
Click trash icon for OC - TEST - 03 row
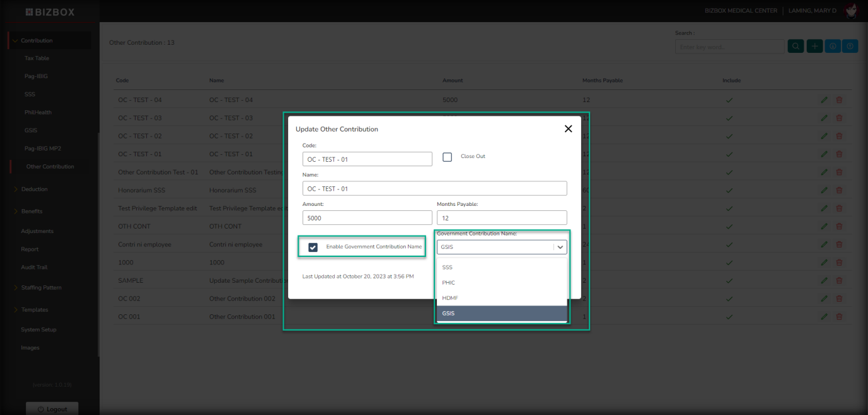[839, 118]
